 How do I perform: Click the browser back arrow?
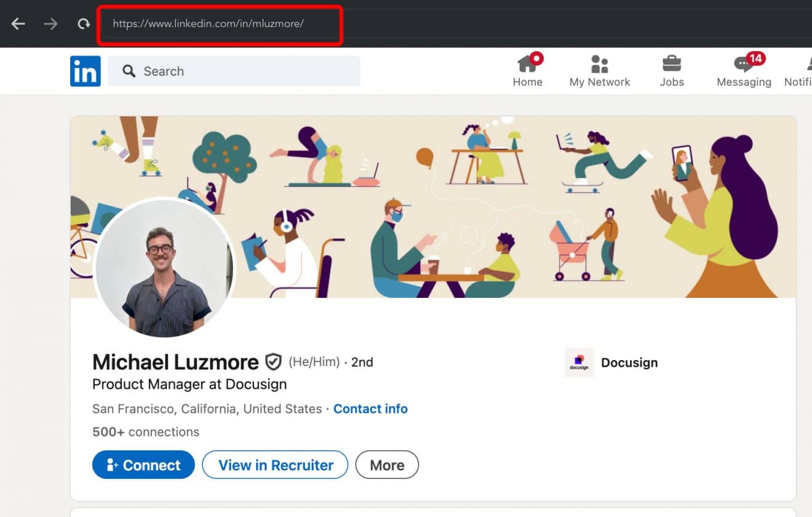tap(18, 23)
